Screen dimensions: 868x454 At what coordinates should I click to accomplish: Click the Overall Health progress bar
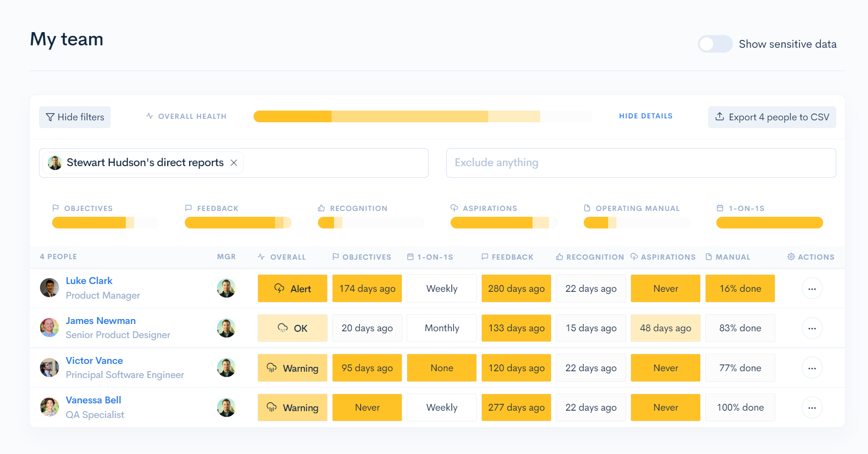pos(422,116)
